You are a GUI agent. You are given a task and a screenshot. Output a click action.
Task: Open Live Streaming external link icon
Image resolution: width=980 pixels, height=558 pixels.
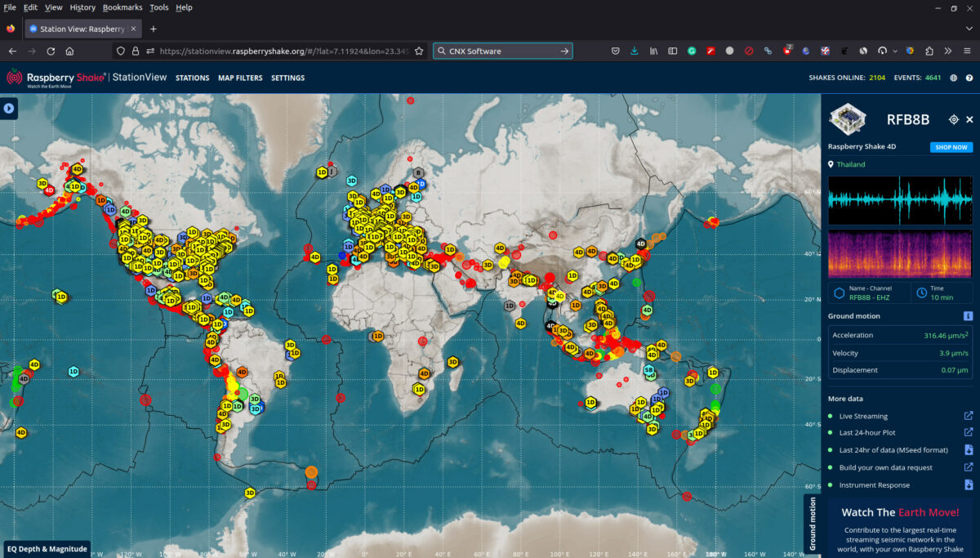(969, 416)
